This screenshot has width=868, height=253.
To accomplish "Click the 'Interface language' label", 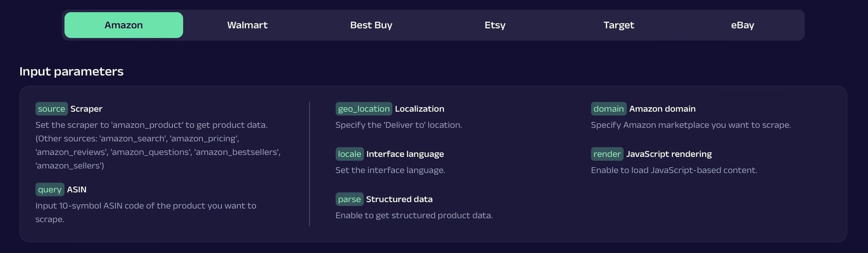I will click(x=405, y=154).
